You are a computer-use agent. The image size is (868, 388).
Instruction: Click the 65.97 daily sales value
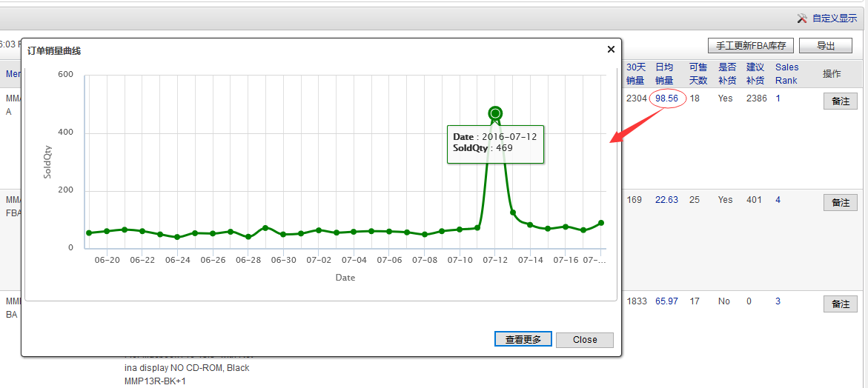(666, 301)
